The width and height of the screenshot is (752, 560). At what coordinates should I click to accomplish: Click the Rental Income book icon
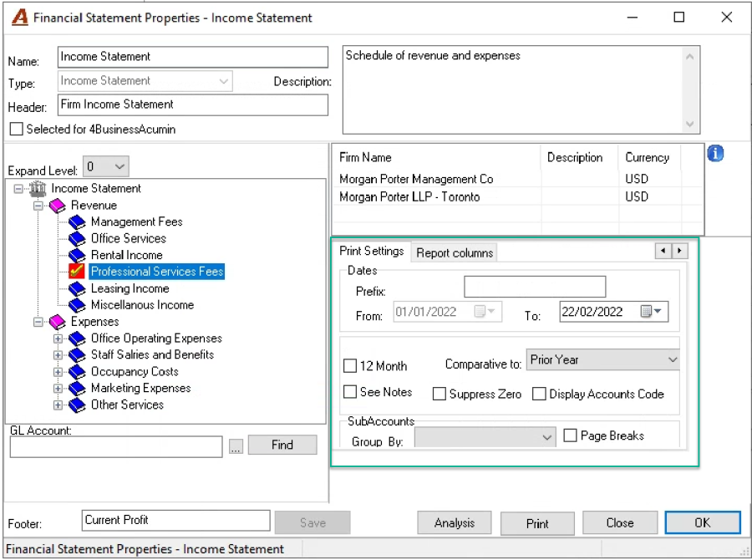click(x=77, y=255)
